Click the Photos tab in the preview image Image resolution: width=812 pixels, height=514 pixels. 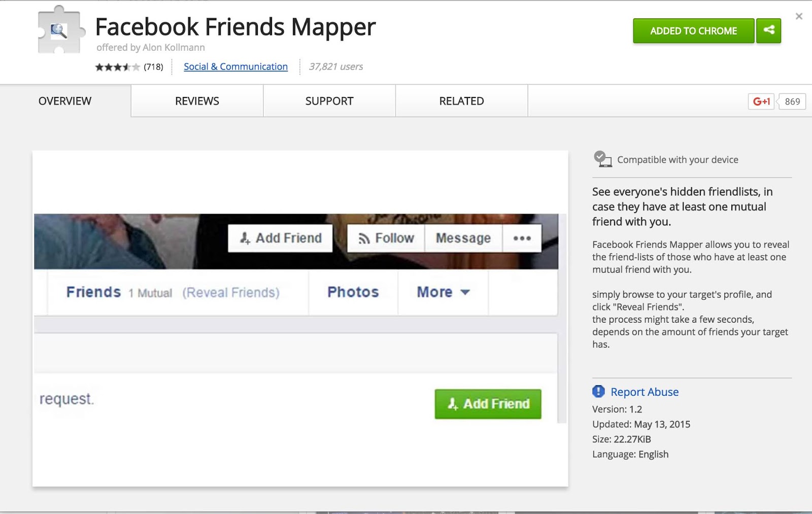click(353, 292)
